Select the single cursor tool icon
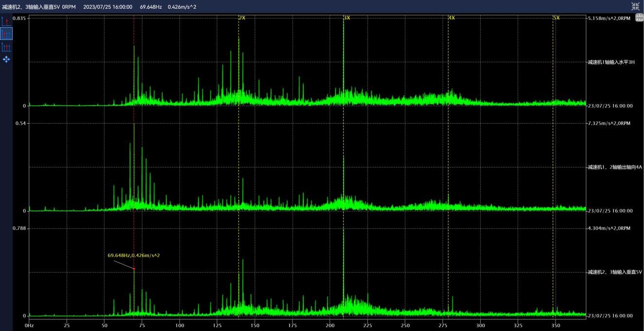The image size is (644, 331). 6,21
